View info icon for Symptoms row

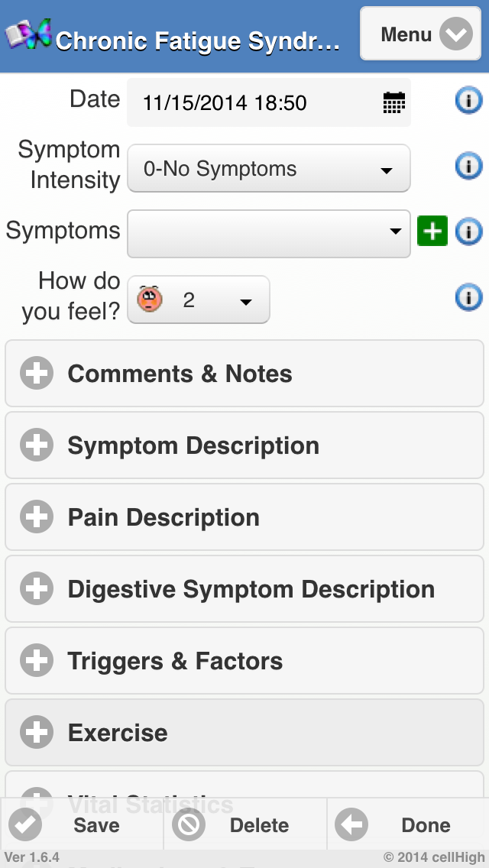468,232
